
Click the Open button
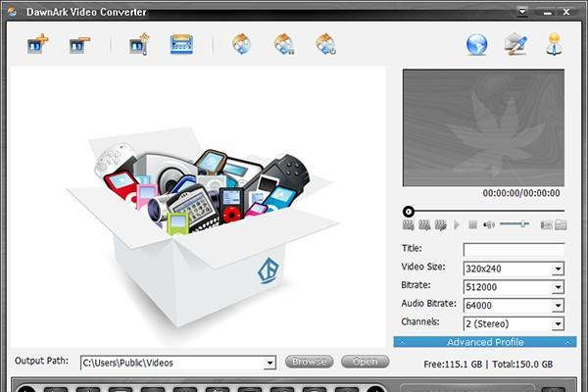(x=365, y=362)
